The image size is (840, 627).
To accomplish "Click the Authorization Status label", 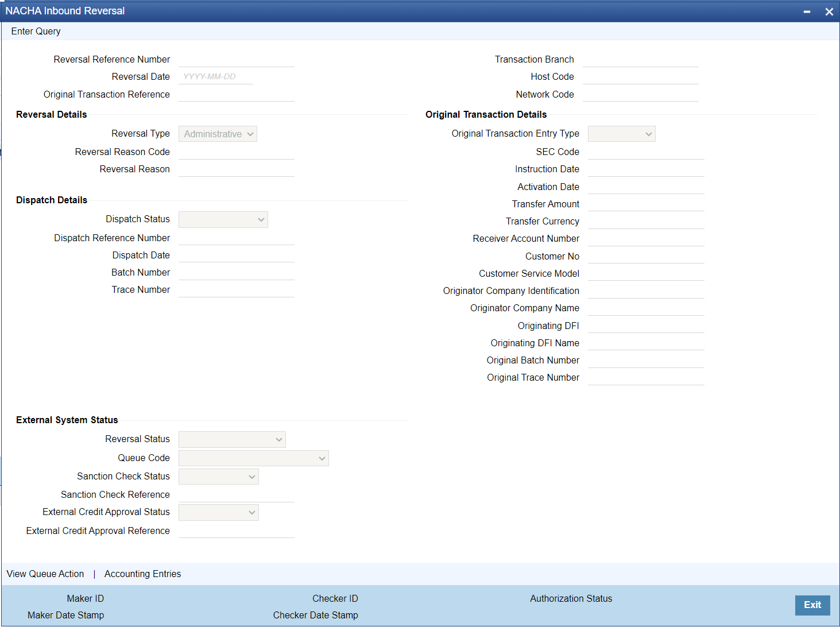I will coord(571,598).
